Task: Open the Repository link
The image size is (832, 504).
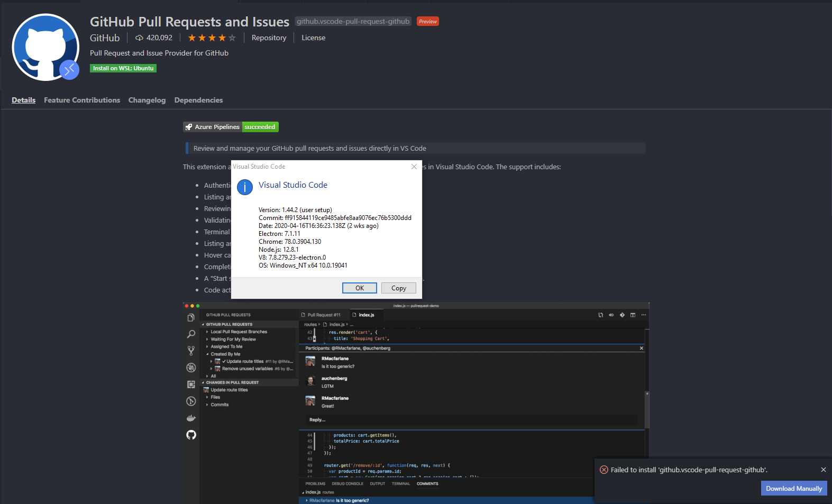Action: [x=269, y=38]
